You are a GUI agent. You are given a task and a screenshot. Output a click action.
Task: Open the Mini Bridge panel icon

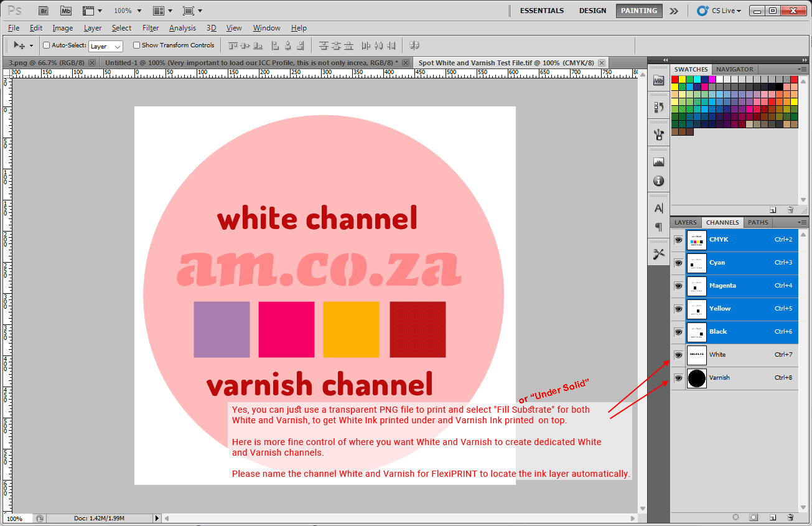[x=658, y=80]
